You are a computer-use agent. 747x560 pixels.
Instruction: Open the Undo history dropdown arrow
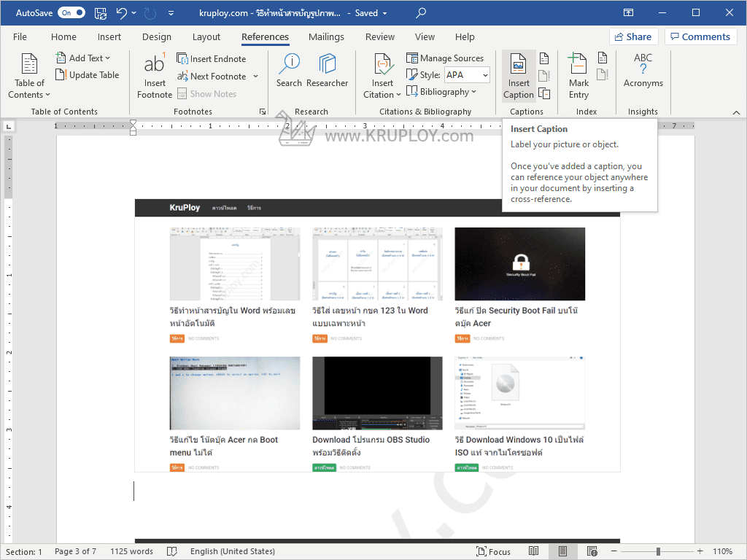(x=134, y=13)
